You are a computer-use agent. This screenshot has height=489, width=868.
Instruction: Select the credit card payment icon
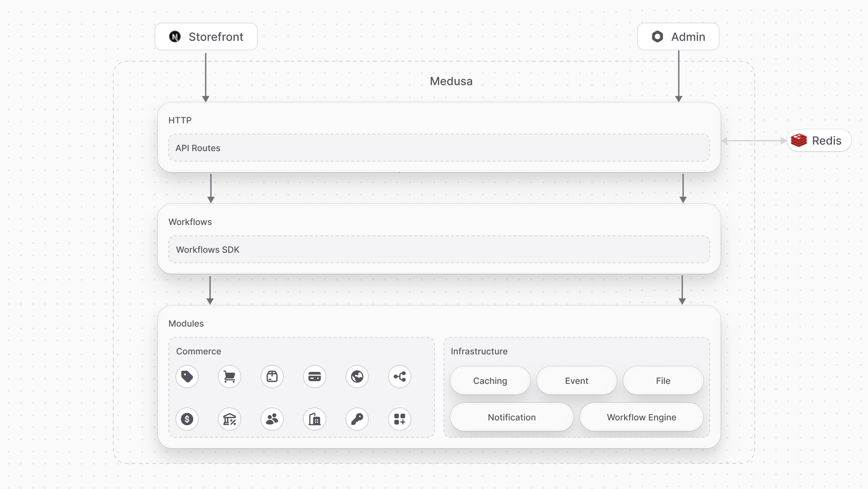tap(315, 377)
